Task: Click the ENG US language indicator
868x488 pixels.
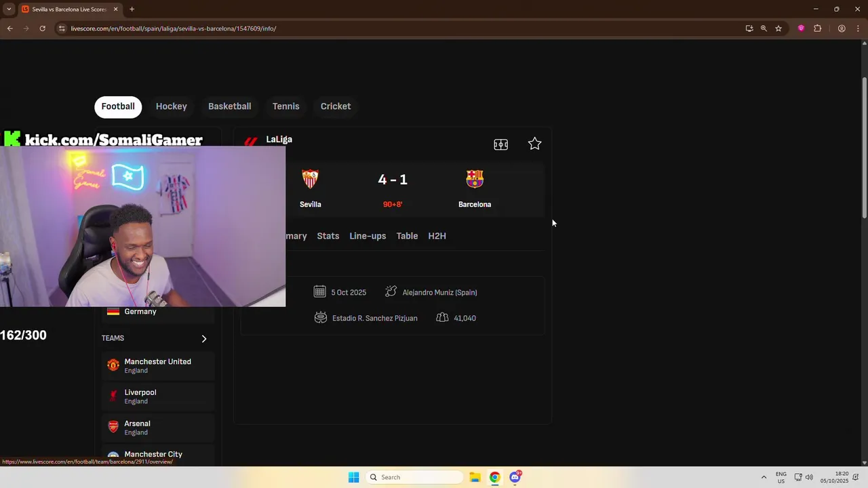Action: pos(781,477)
